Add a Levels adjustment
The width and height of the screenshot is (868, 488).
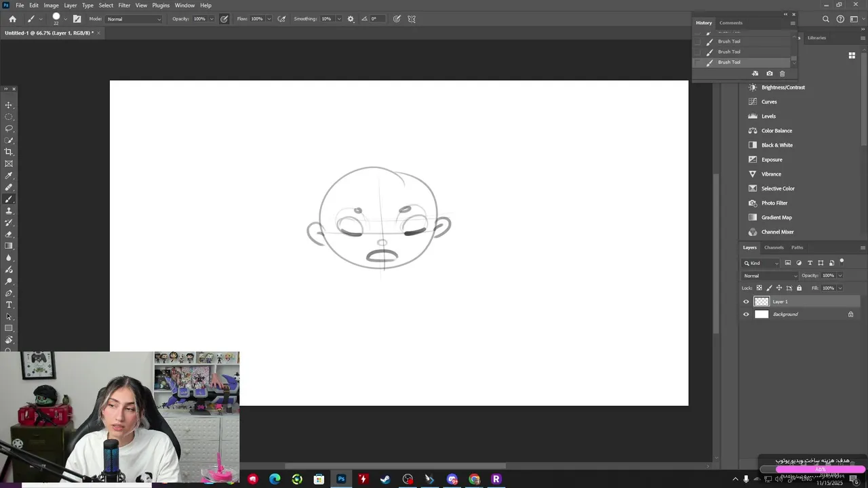(768, 116)
